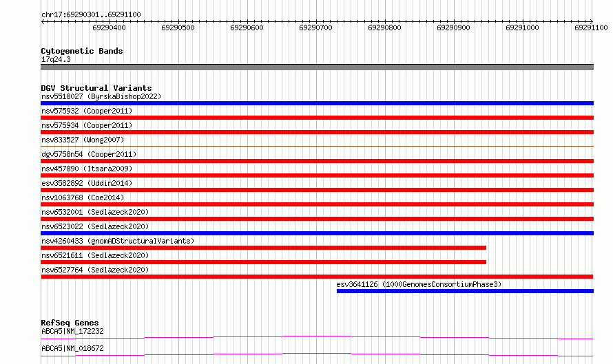
Task: Click nsv6523022 (Sedlazeck2020) label
Action: (95, 226)
